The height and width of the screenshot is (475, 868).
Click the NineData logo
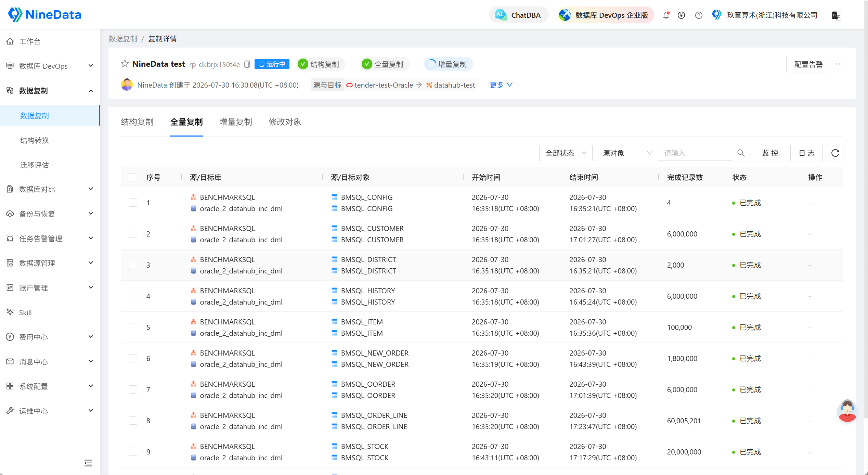click(44, 15)
